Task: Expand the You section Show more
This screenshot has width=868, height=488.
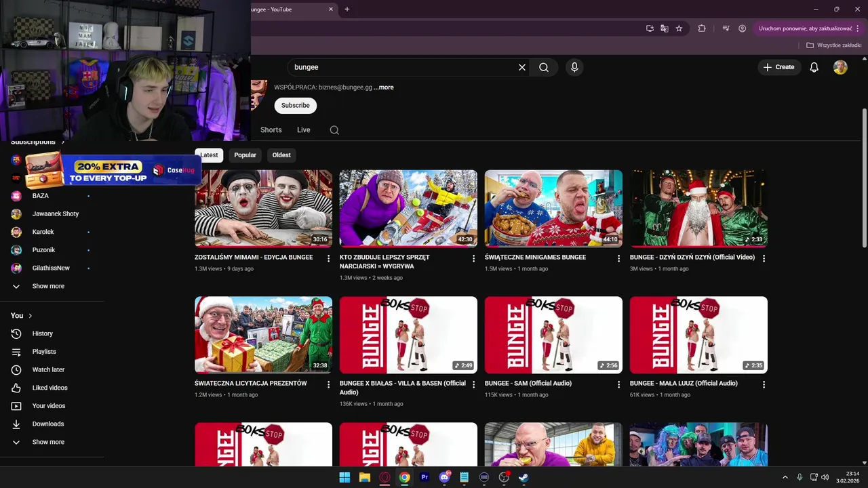Action: [x=48, y=442]
